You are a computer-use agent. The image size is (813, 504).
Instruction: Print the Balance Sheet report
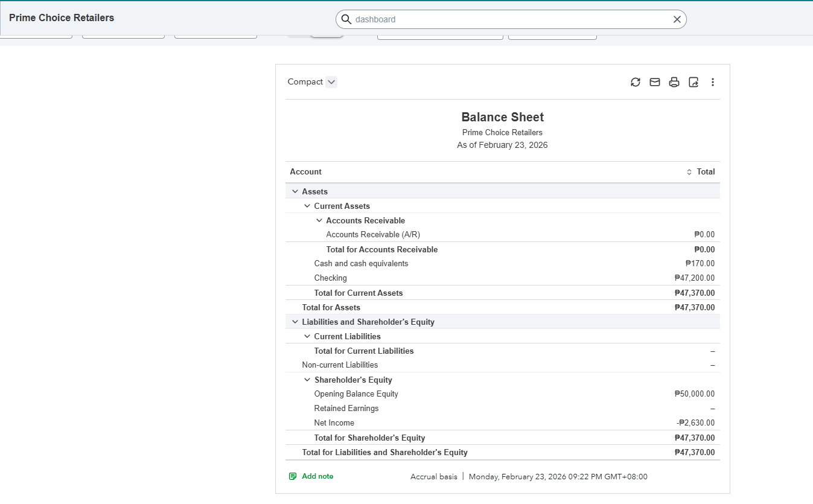(x=674, y=82)
